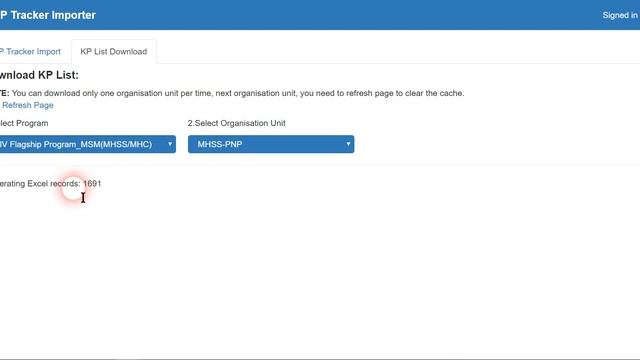The image size is (640, 360).
Task: Click the note about one organisation unit
Action: tap(232, 93)
